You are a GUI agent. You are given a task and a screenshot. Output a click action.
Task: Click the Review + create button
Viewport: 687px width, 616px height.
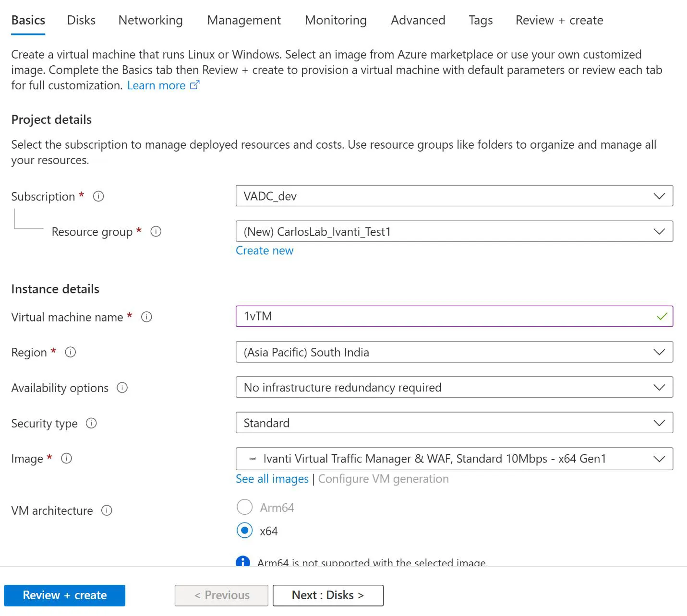[65, 595]
